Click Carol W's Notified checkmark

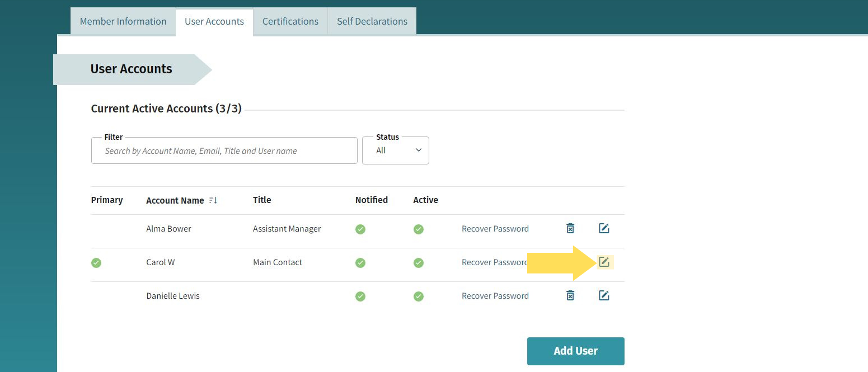point(360,262)
